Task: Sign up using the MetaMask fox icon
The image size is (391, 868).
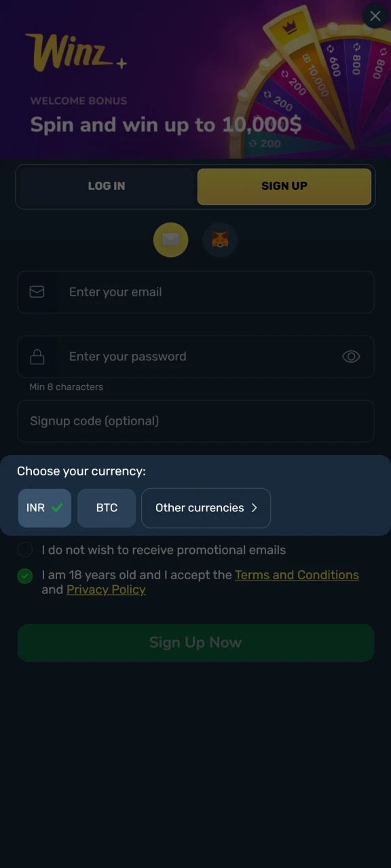Action: click(220, 239)
